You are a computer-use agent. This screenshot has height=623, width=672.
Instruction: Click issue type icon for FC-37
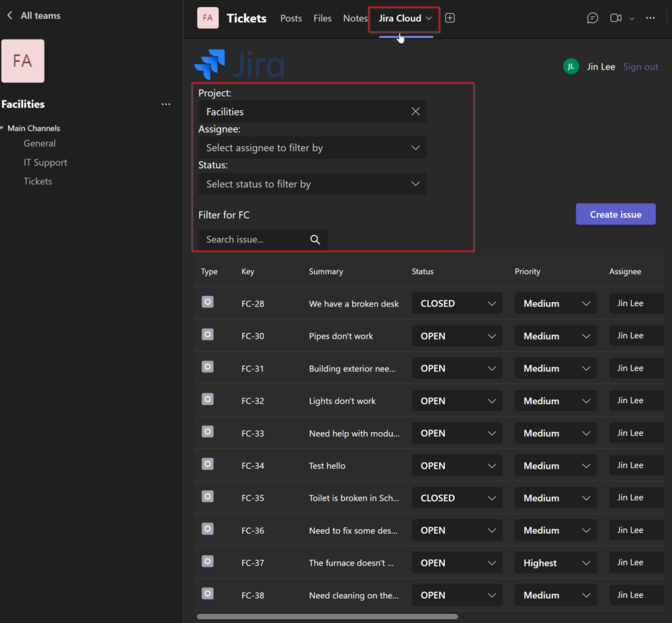pyautogui.click(x=208, y=561)
